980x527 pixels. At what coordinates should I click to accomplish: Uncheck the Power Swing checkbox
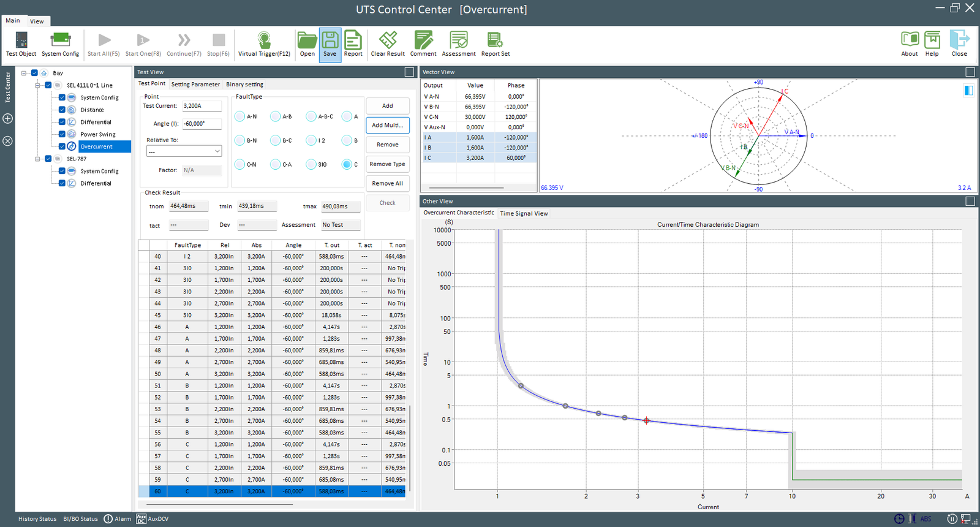(x=62, y=134)
